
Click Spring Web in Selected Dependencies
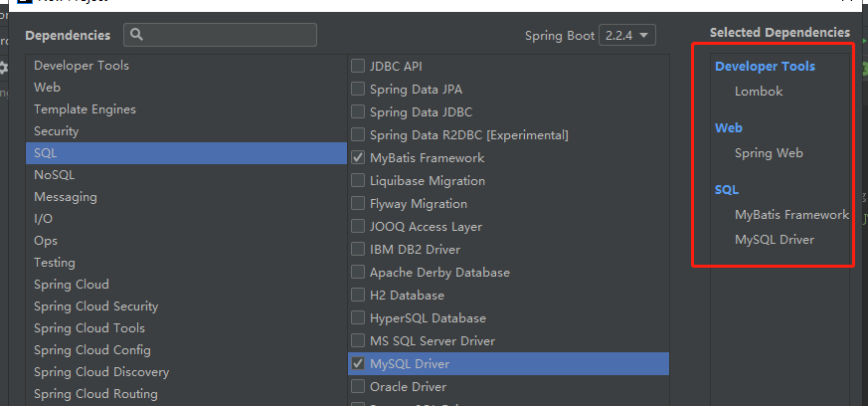[x=769, y=153]
